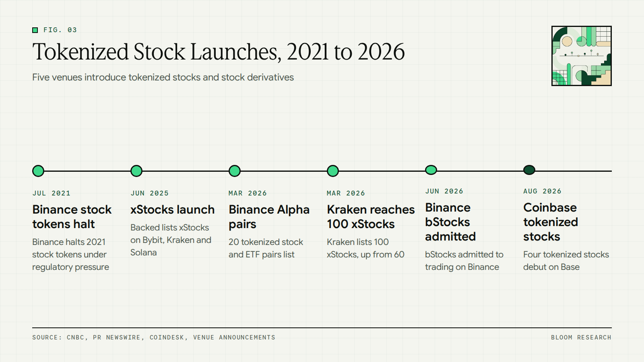Click the heading xStocks launch
This screenshot has height=362, width=644.
pyautogui.click(x=173, y=210)
